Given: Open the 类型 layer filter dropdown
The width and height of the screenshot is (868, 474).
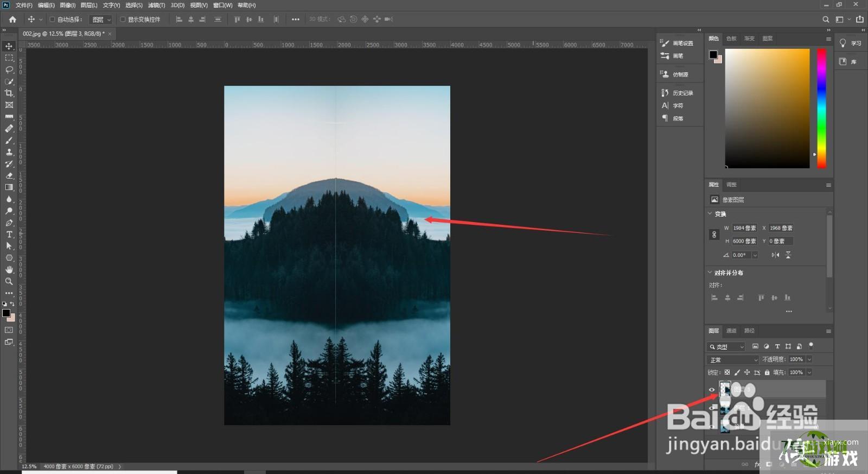Looking at the screenshot, I should [726, 346].
